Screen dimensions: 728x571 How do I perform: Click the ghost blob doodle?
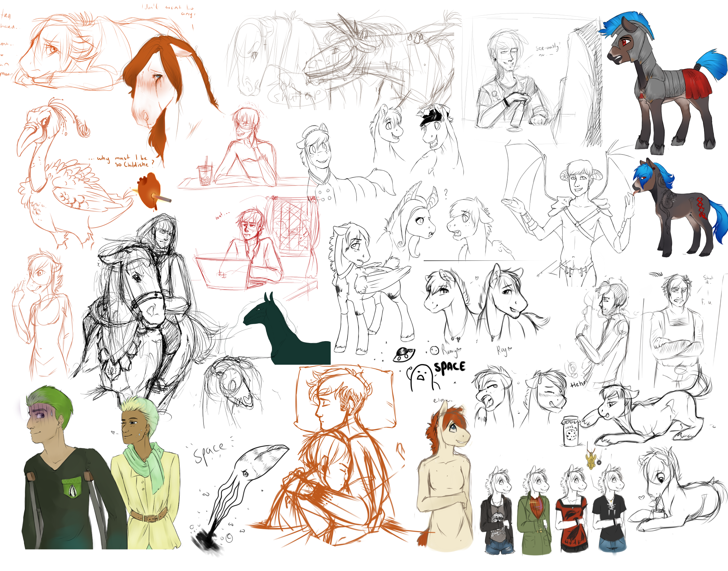[422, 378]
